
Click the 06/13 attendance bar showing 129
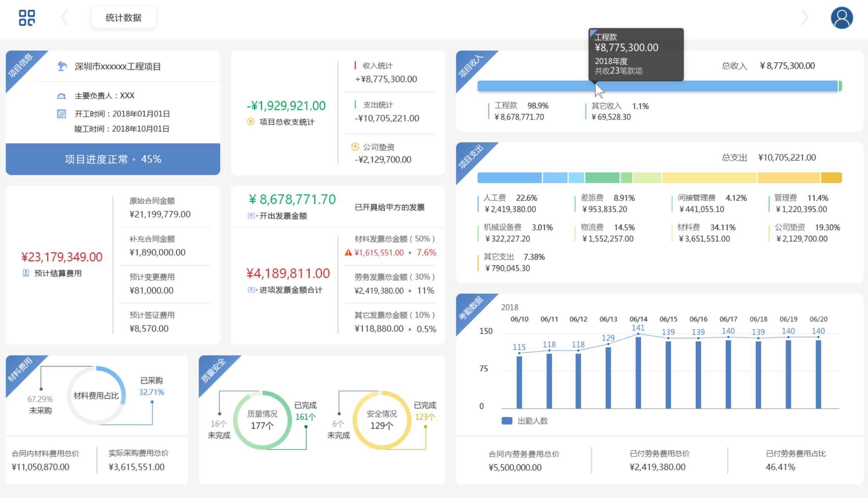[x=608, y=378]
